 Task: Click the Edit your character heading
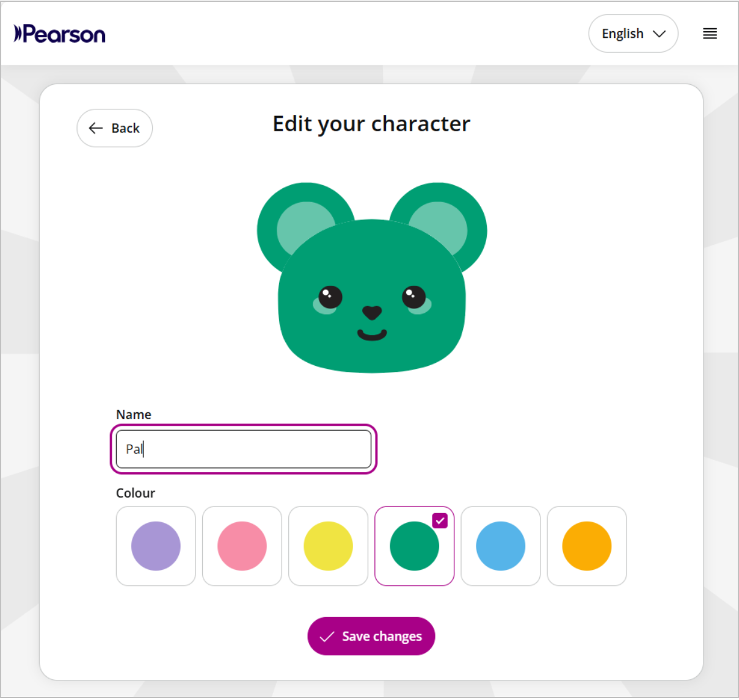point(371,124)
